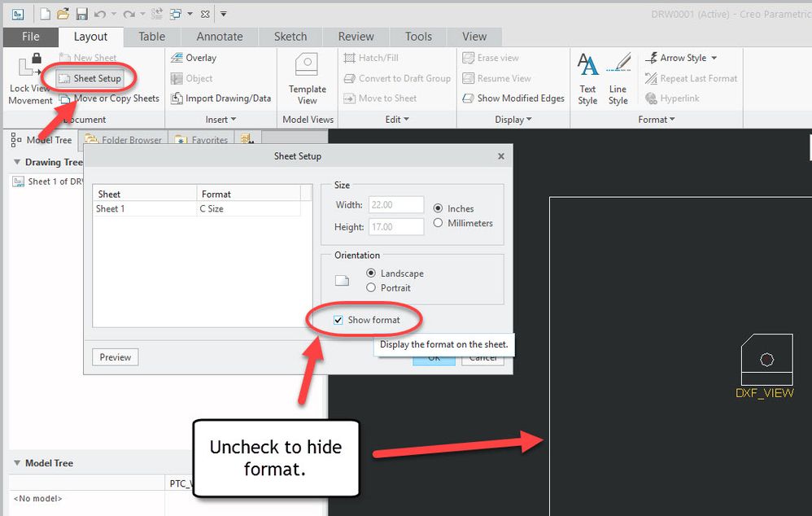
Task: Expand the Insert group dropdown
Action: (220, 120)
